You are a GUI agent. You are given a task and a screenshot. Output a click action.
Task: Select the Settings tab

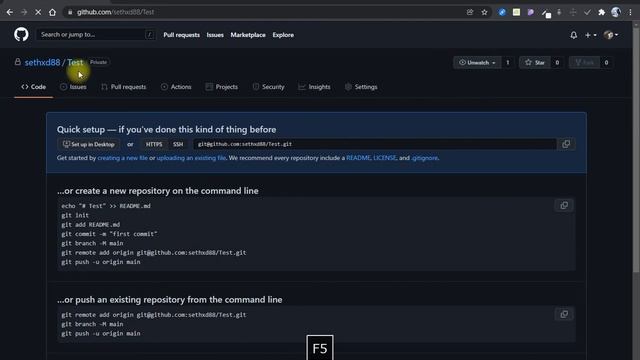[x=361, y=87]
